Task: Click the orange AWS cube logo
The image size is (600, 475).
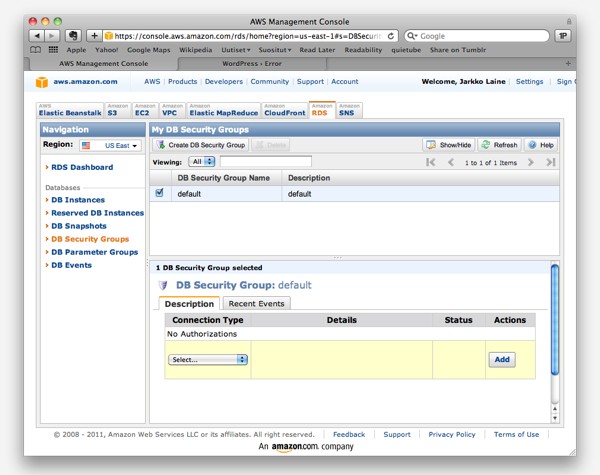Action: click(42, 82)
